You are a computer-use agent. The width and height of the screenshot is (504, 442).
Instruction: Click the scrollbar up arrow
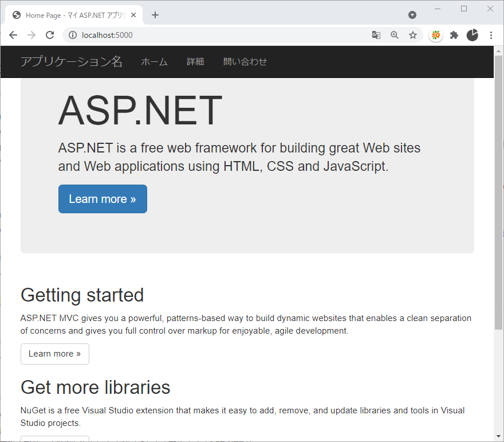coord(498,51)
